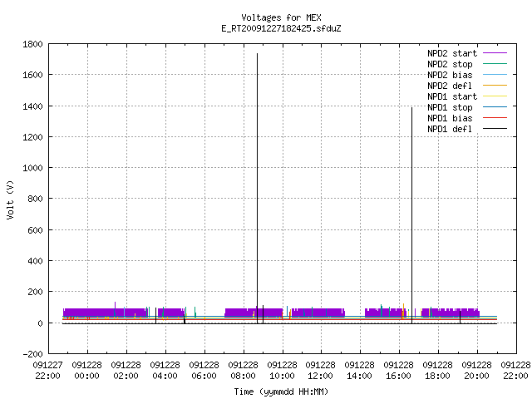Click the -200 y-axis tick value
Image resolution: width=532 pixels, height=399 pixels.
[33, 354]
